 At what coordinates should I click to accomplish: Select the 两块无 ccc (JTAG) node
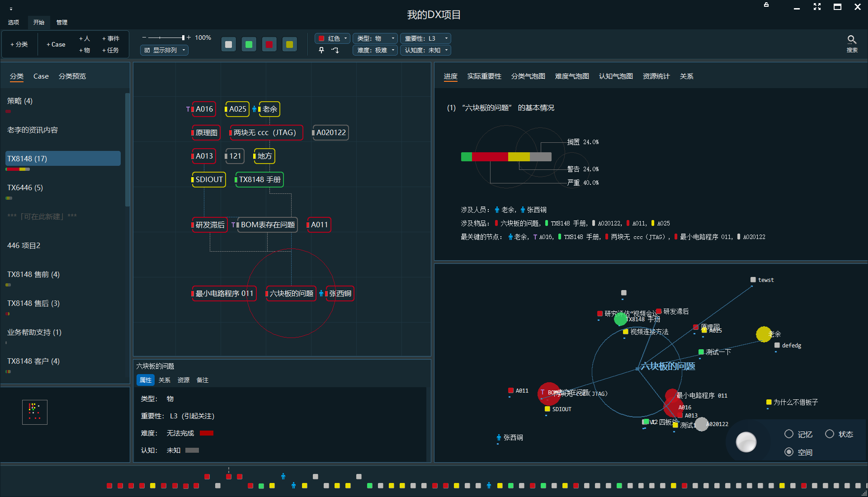click(266, 132)
